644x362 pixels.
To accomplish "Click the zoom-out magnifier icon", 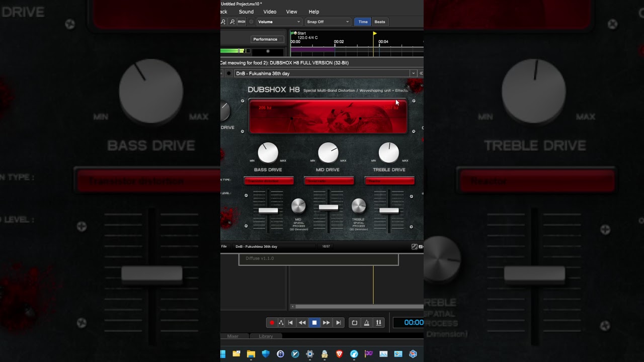I will click(x=232, y=22).
